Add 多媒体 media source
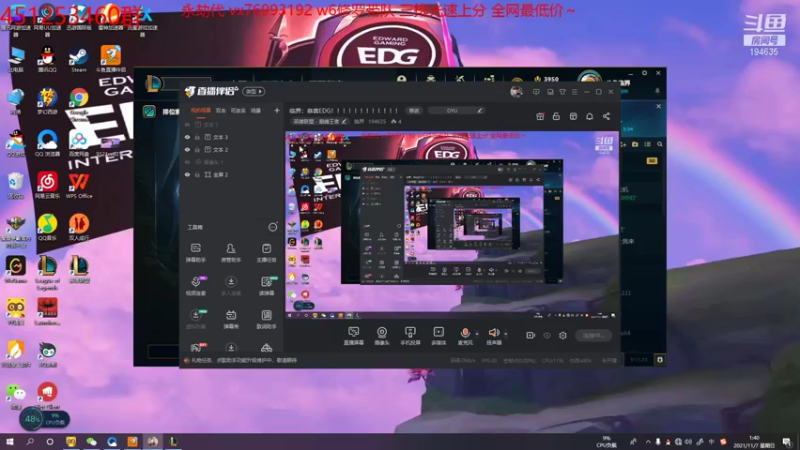Screen dimensions: 800x450 (x=438, y=336)
